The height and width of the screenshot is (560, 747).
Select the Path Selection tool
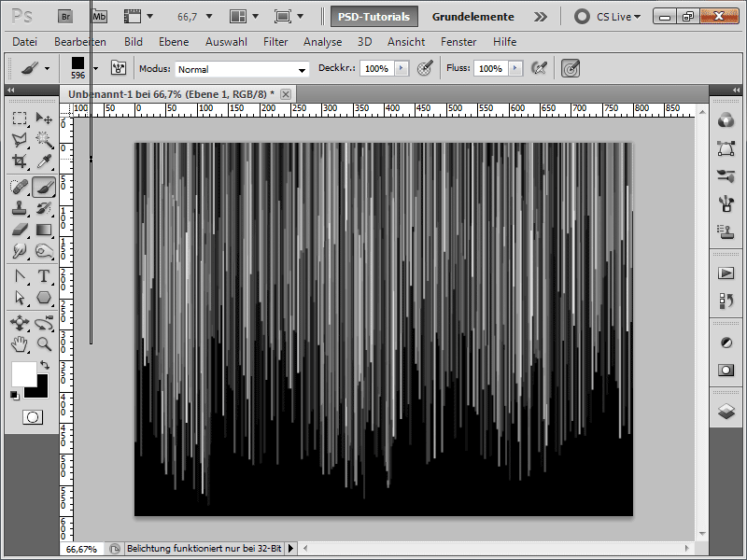[20, 298]
